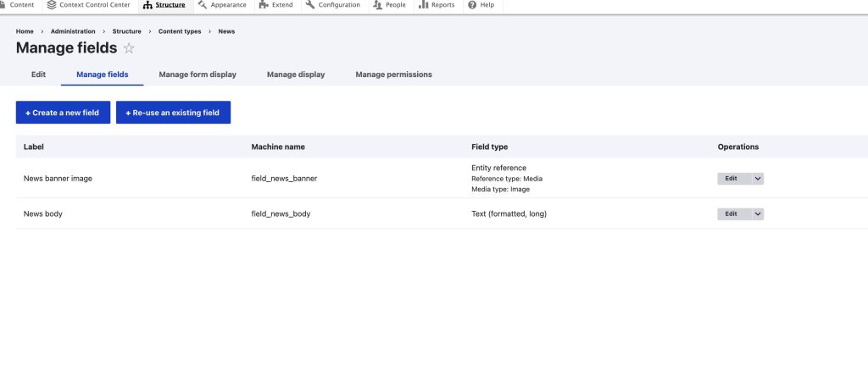The width and height of the screenshot is (868, 371).
Task: Click the Configuration wrench icon
Action: point(310,5)
